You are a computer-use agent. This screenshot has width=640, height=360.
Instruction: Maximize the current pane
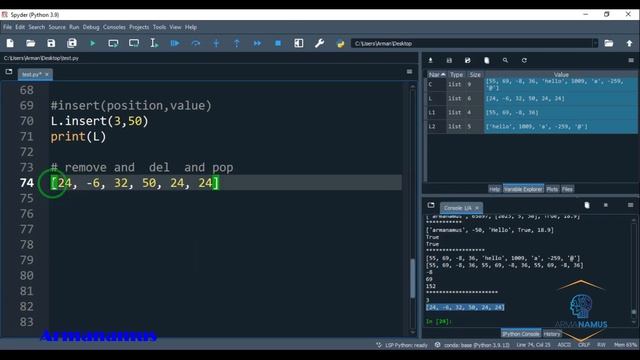[x=299, y=43]
